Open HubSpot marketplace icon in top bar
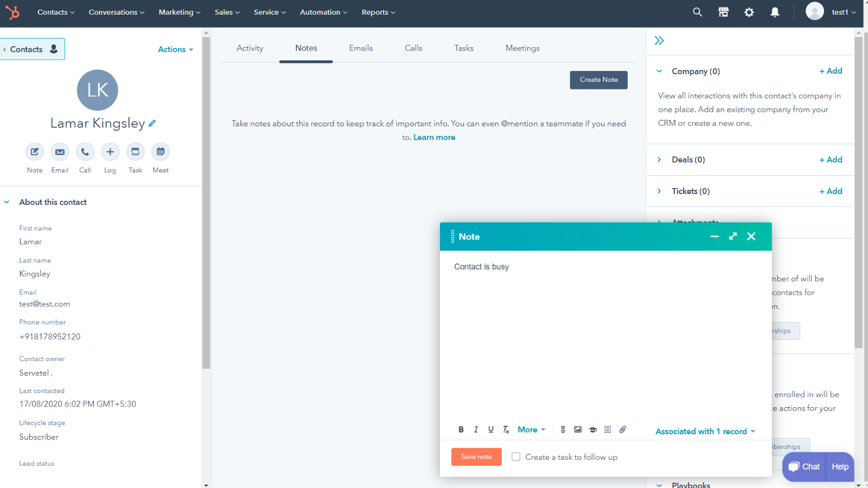 [723, 12]
